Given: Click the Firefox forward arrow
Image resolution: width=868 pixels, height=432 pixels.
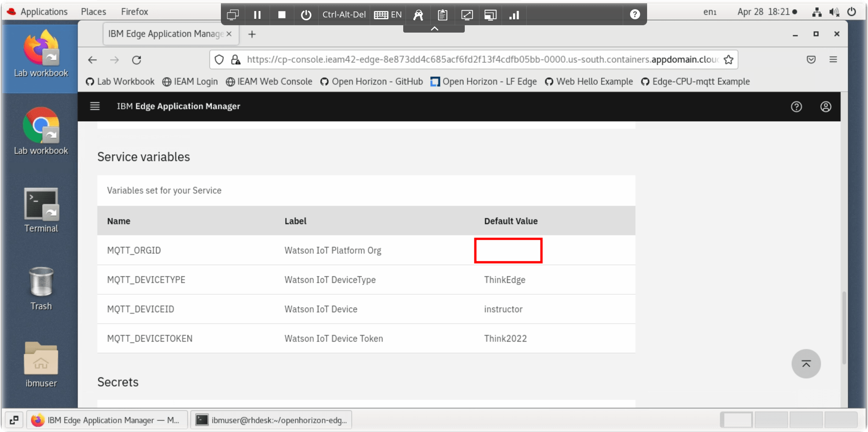Looking at the screenshot, I should (x=114, y=60).
